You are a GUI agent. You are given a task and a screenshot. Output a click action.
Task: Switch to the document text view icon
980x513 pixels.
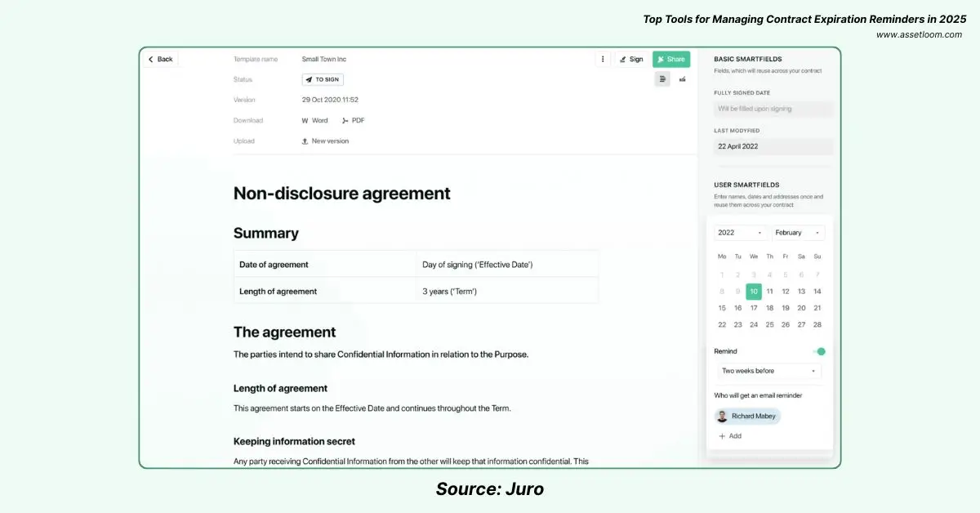click(x=662, y=79)
